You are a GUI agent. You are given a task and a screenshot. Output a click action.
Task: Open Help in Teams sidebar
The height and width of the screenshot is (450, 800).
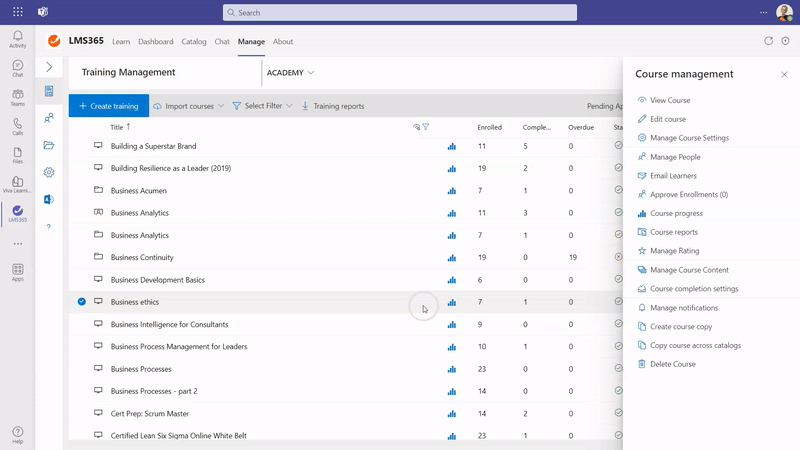(18, 435)
